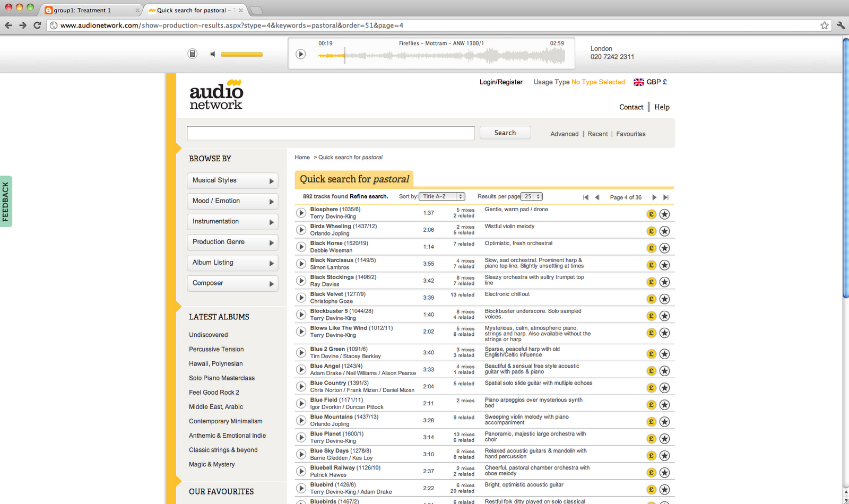
Task: Click the browser address bar
Action: [438, 25]
